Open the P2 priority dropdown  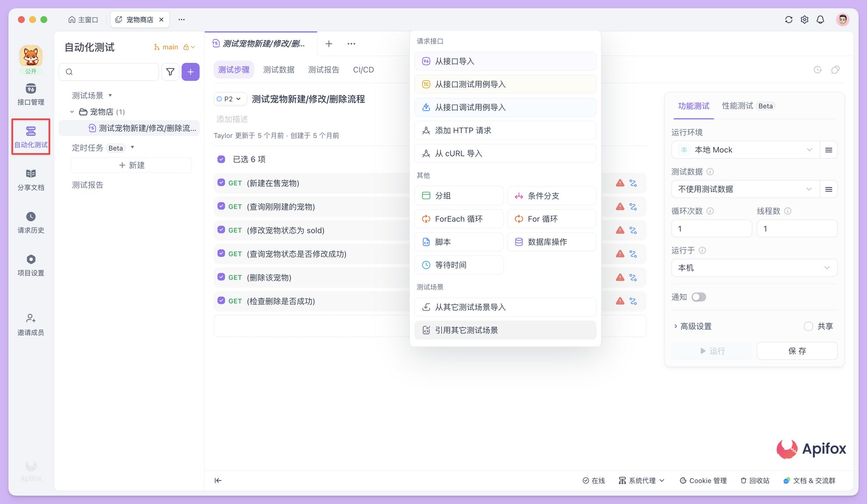230,99
